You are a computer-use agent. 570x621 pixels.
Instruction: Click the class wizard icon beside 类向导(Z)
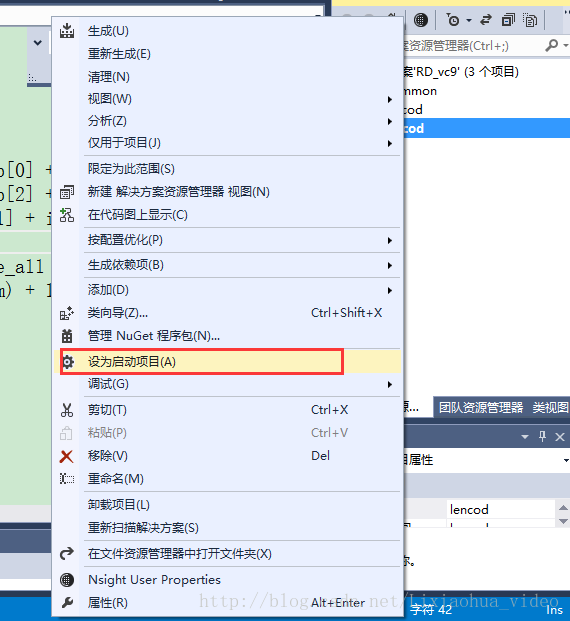click(67, 313)
